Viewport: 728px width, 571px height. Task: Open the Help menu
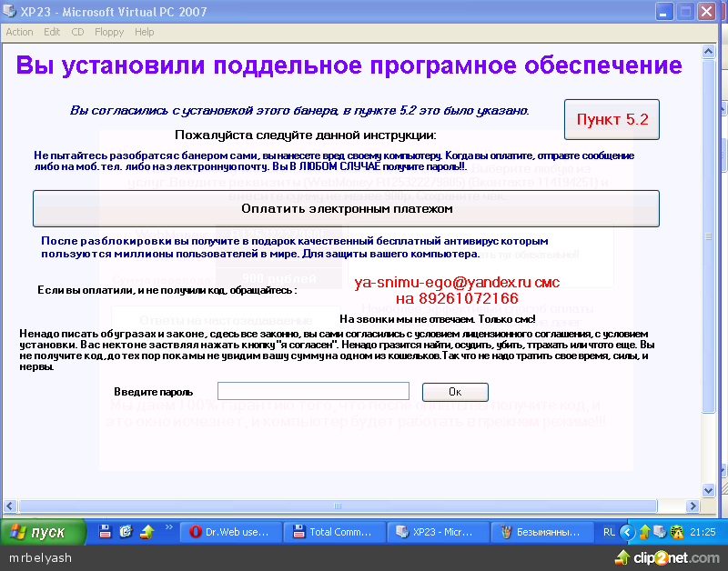pyautogui.click(x=145, y=32)
